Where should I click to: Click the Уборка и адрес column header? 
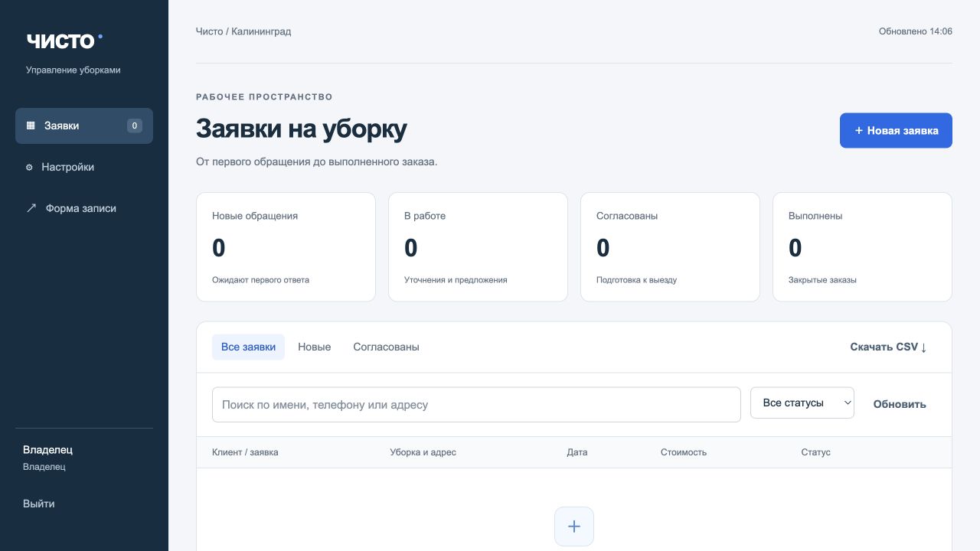click(423, 452)
